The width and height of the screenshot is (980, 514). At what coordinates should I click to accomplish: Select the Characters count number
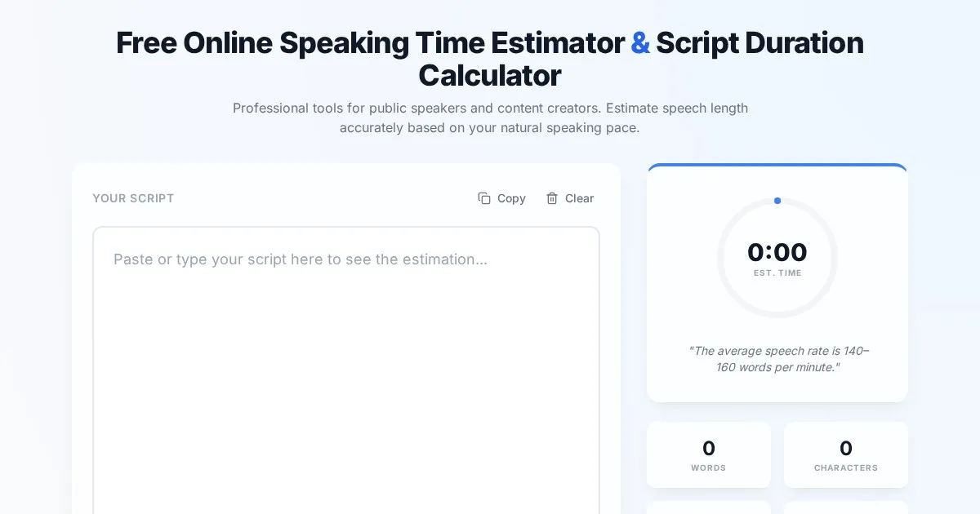pos(846,448)
